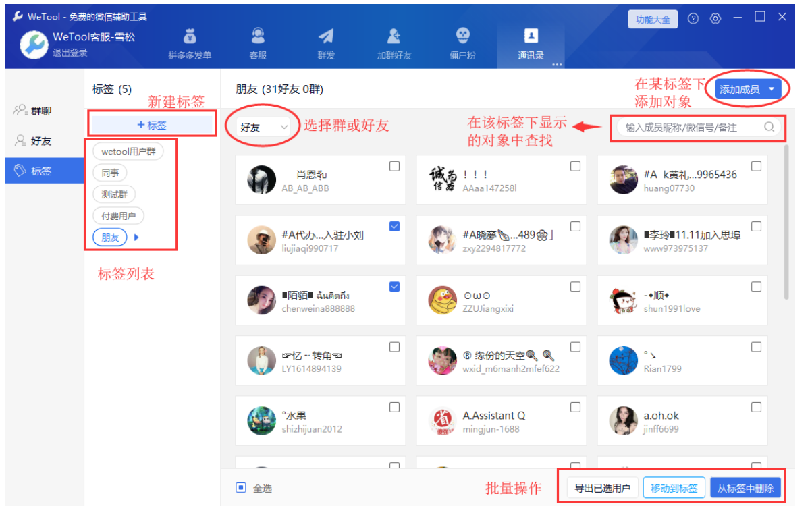Select the 测试群 tag
This screenshot has width=812, height=527.
point(114,194)
